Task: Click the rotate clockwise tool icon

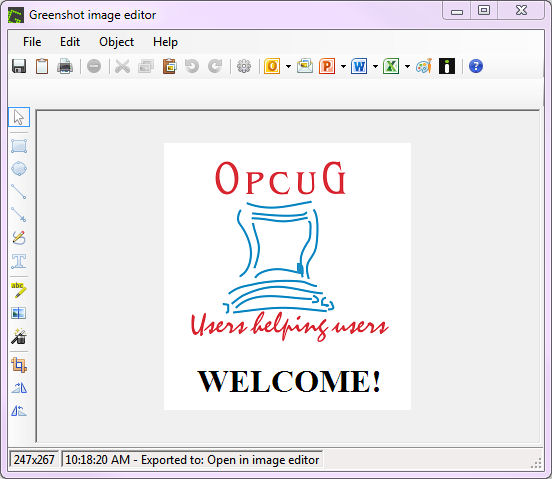Action: (19, 388)
